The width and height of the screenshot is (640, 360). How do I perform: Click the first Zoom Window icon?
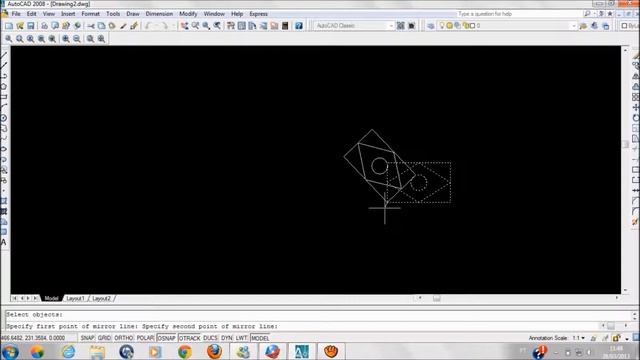click(9, 39)
